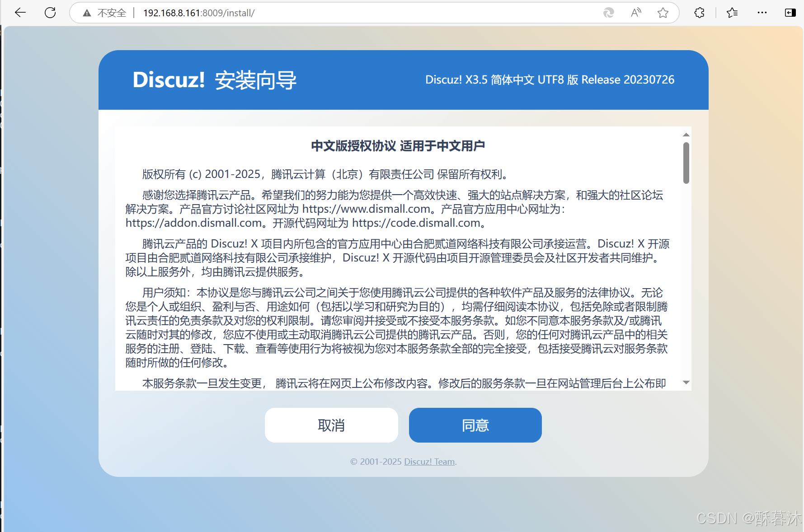Click the 取消 cancel button

tap(331, 425)
